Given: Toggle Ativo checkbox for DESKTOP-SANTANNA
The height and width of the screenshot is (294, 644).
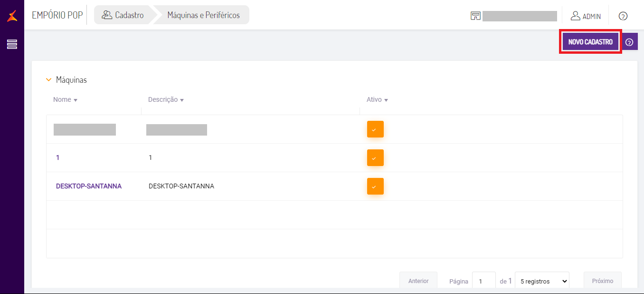Looking at the screenshot, I should [375, 186].
